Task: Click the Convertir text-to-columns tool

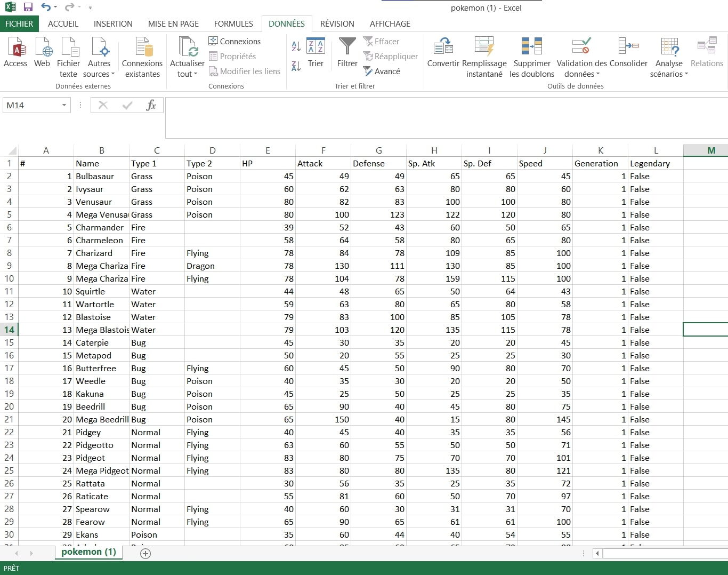Action: [x=443, y=52]
